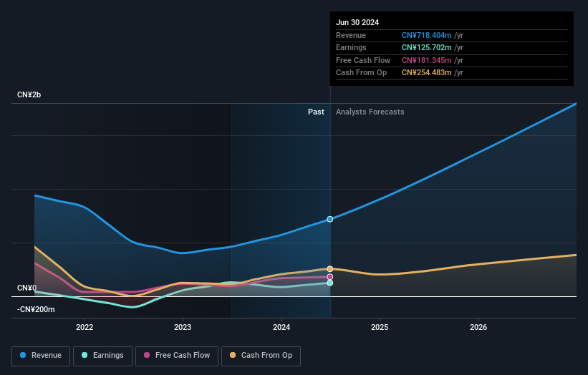Click the -CN¥200m y-axis label

point(36,309)
